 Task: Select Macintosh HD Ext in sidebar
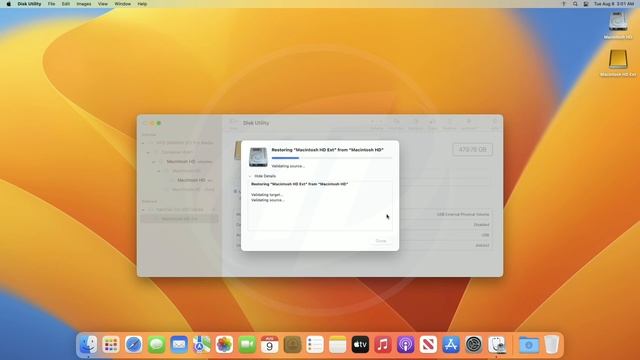[x=180, y=219]
